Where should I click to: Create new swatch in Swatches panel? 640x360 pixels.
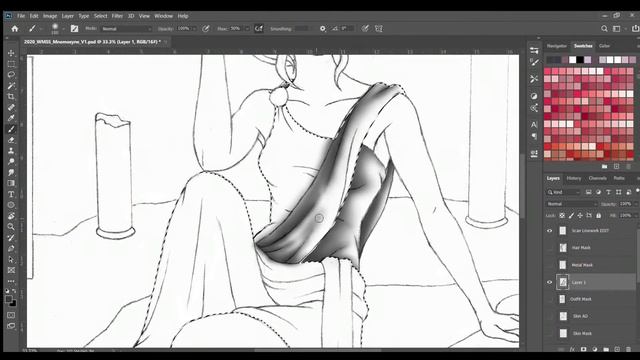[617, 167]
